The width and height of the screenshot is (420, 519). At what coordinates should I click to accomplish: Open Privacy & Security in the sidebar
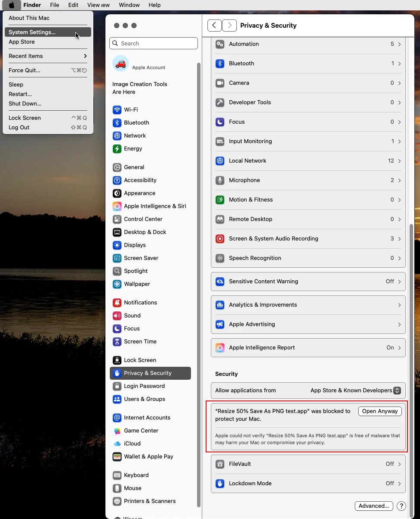(x=150, y=373)
